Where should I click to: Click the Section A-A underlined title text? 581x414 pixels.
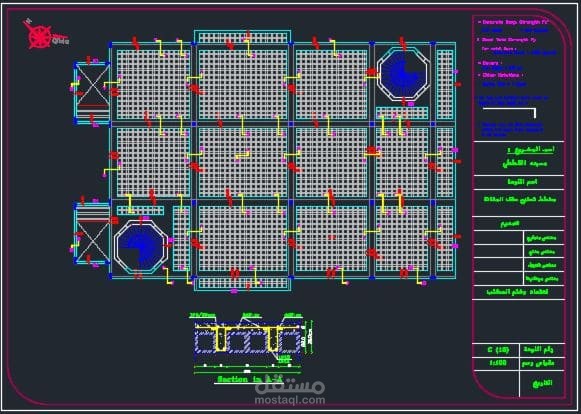click(250, 380)
